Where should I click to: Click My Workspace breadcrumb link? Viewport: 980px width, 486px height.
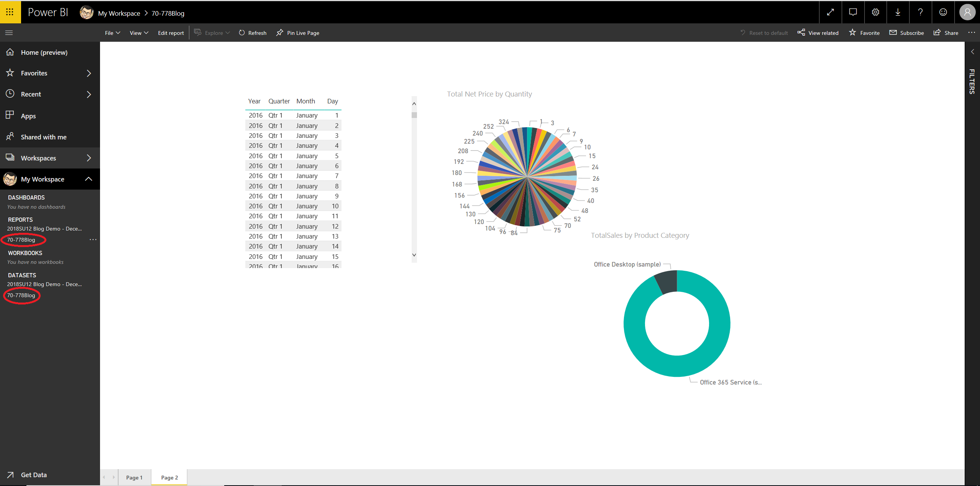tap(119, 13)
